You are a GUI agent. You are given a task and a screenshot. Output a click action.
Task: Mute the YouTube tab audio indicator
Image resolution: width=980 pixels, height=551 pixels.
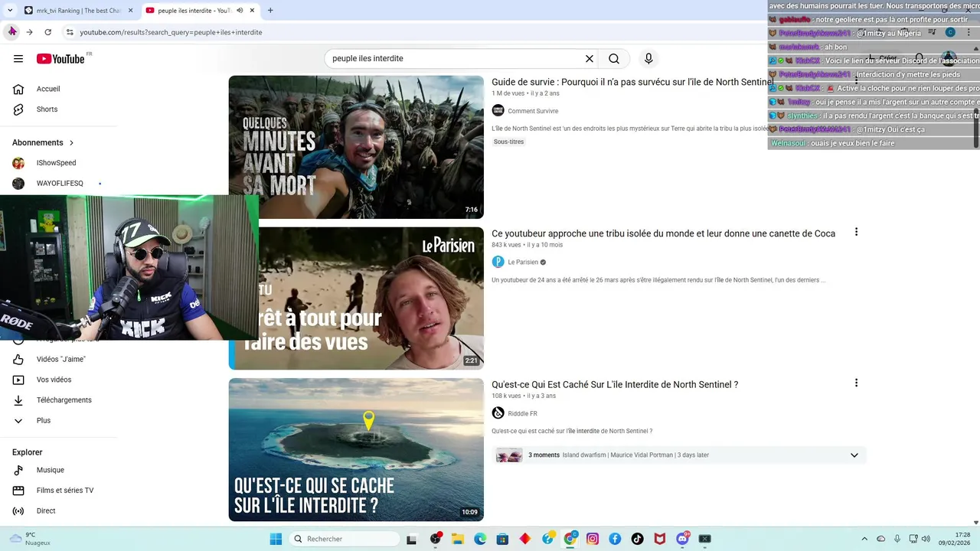[x=240, y=11]
